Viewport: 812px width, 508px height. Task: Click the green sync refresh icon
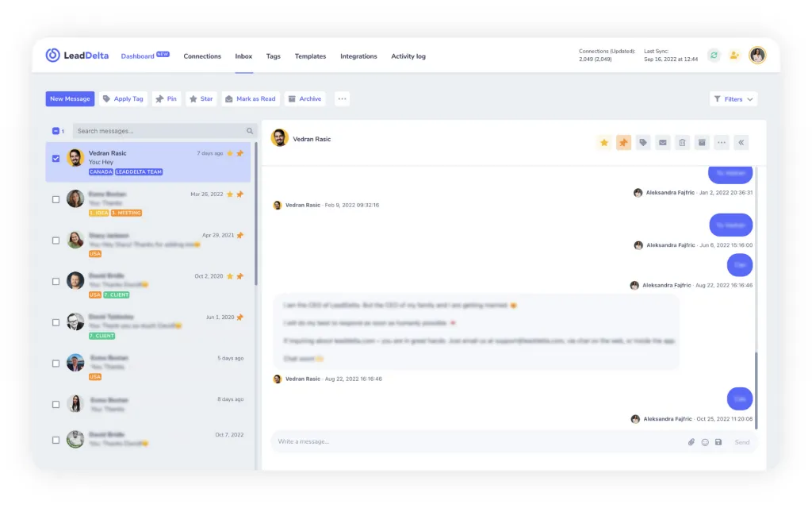tap(714, 56)
